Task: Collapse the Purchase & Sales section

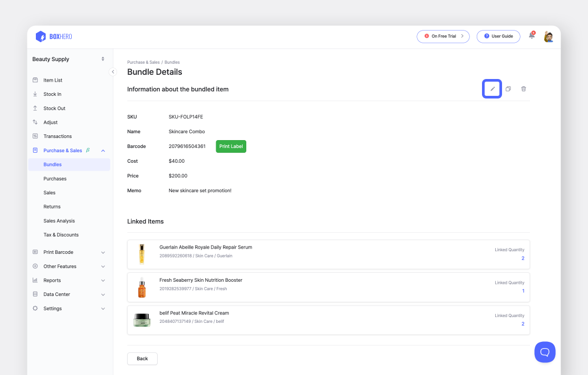Action: tap(103, 150)
